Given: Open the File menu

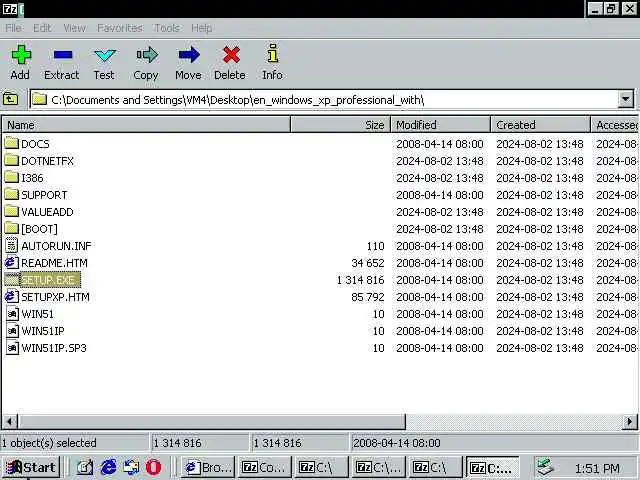Looking at the screenshot, I should (x=13, y=28).
